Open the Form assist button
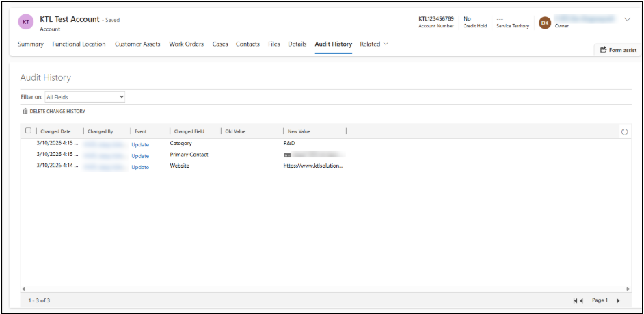 pos(618,50)
